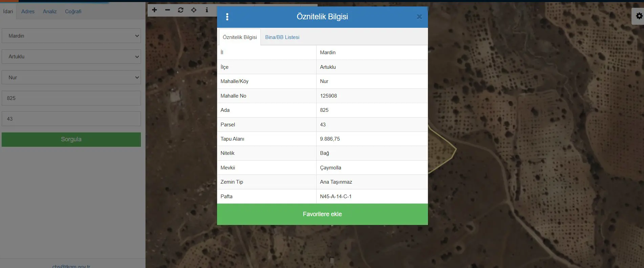Image resolution: width=644 pixels, height=268 pixels.
Task: Open the map settings gear
Action: point(639,16)
